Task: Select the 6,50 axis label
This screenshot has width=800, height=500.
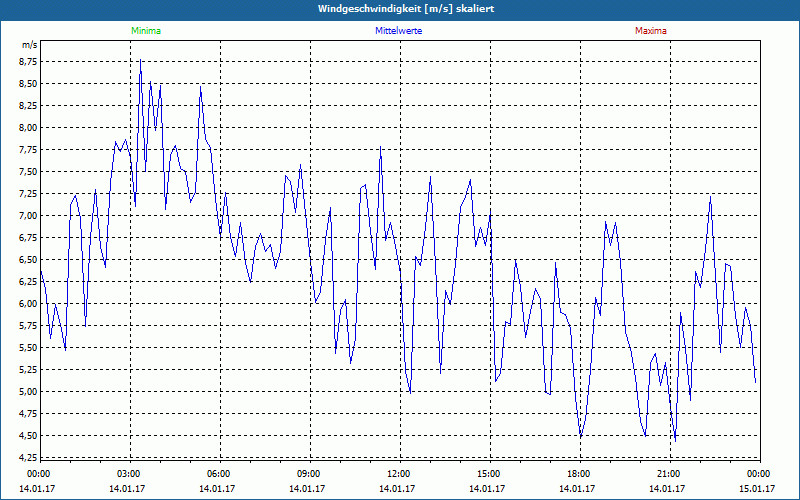Action: [x=29, y=260]
